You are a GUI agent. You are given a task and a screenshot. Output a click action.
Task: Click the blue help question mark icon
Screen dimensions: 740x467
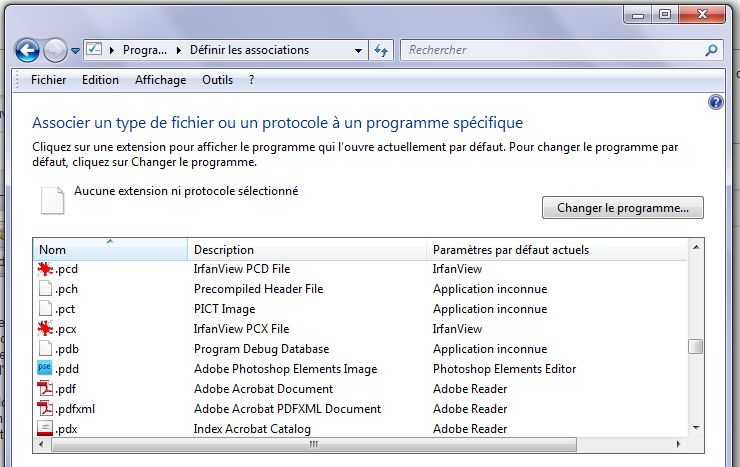(x=715, y=102)
